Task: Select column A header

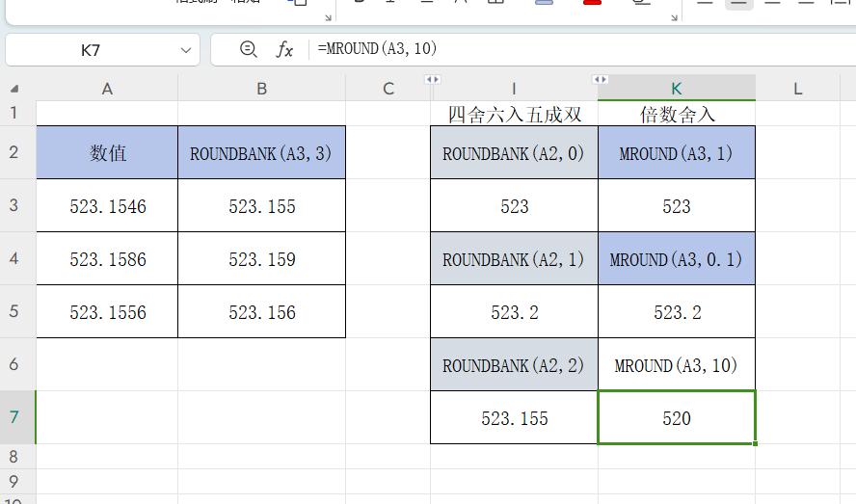Action: tap(107, 89)
